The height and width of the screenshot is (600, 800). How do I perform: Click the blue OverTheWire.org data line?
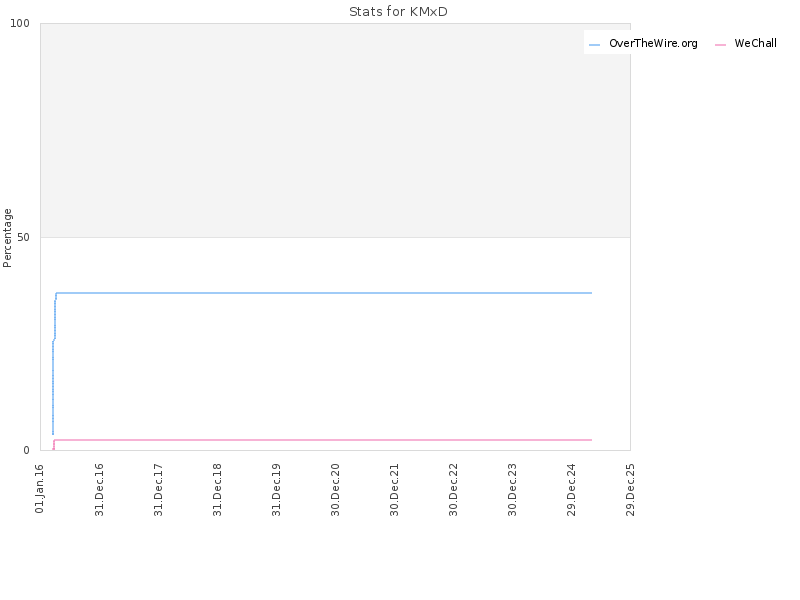(x=323, y=293)
